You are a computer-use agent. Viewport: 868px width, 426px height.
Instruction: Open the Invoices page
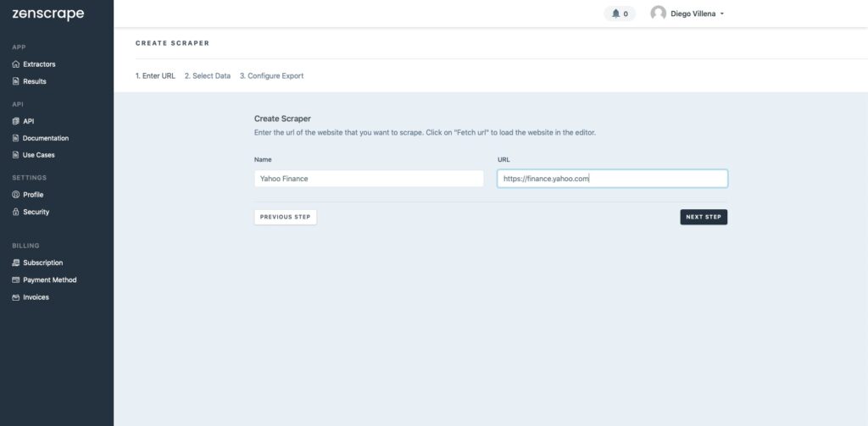pos(36,297)
